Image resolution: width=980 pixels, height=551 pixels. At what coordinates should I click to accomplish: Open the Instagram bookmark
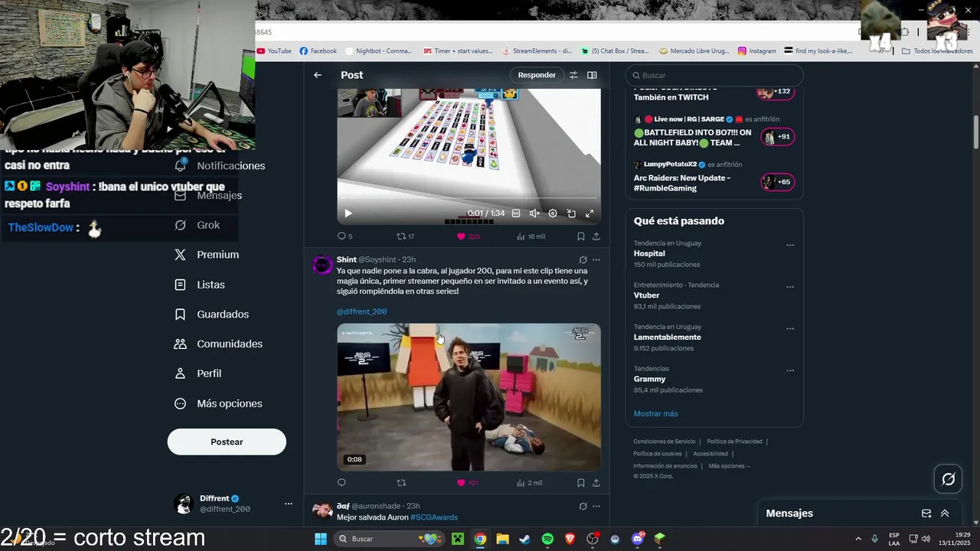(x=757, y=51)
